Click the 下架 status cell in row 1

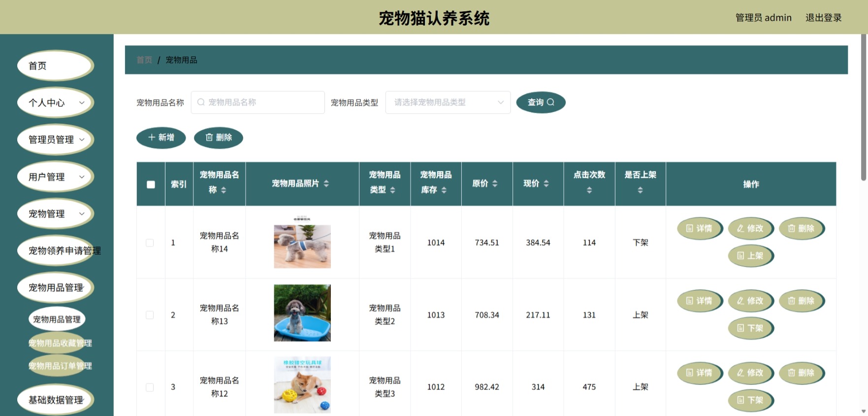[x=641, y=243]
